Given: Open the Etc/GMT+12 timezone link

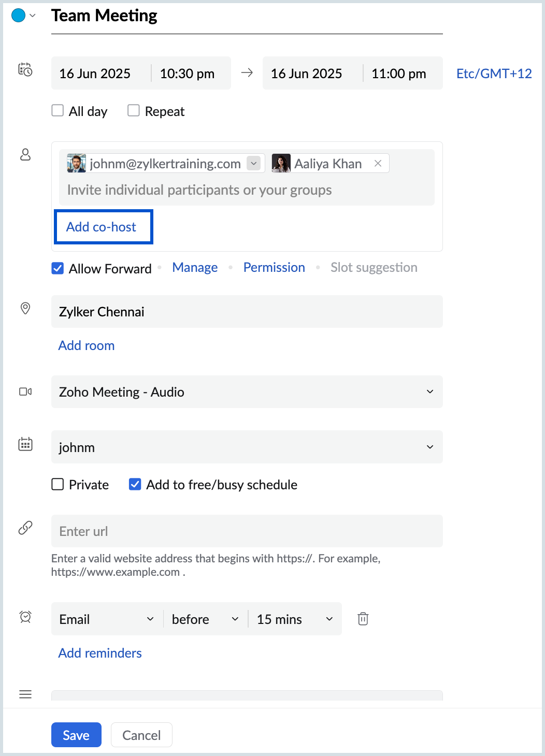Looking at the screenshot, I should pos(494,74).
